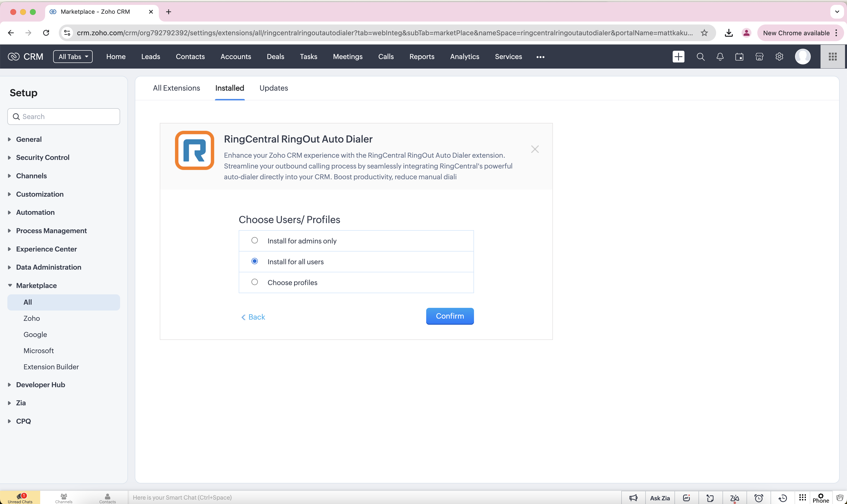This screenshot has height=504, width=847.
Task: Open the user profile avatar
Action: click(802, 57)
